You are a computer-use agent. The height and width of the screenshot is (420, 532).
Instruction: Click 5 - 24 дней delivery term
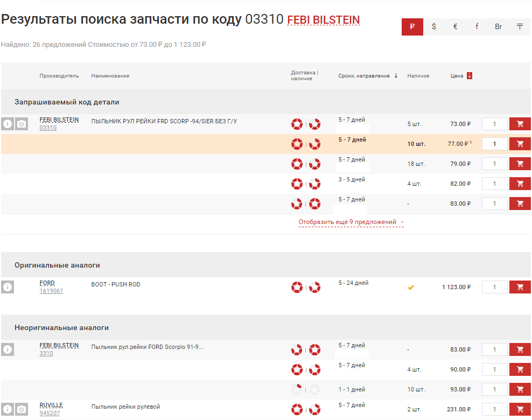(x=353, y=283)
